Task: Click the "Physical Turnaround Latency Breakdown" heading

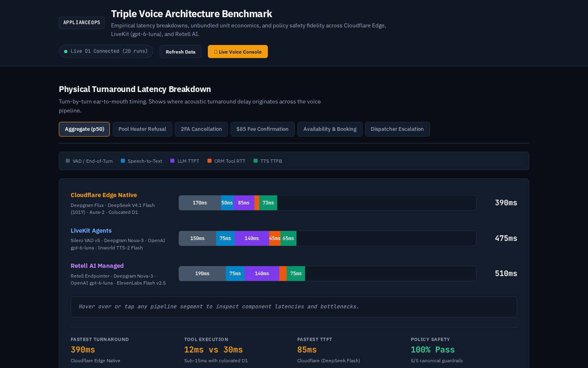Action: click(x=135, y=89)
